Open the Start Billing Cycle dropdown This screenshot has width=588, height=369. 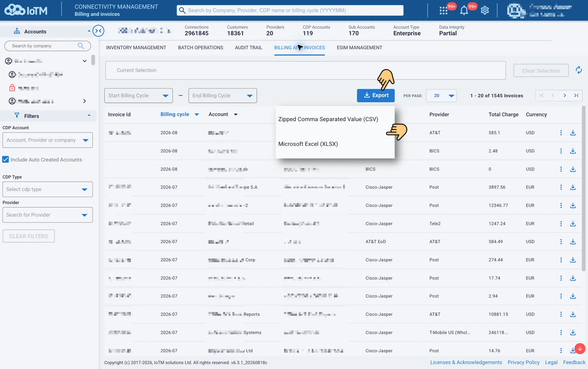(x=138, y=95)
